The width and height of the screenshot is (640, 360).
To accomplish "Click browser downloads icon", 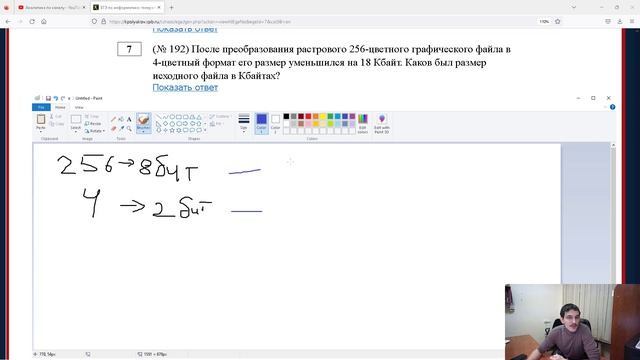I will pyautogui.click(x=620, y=21).
